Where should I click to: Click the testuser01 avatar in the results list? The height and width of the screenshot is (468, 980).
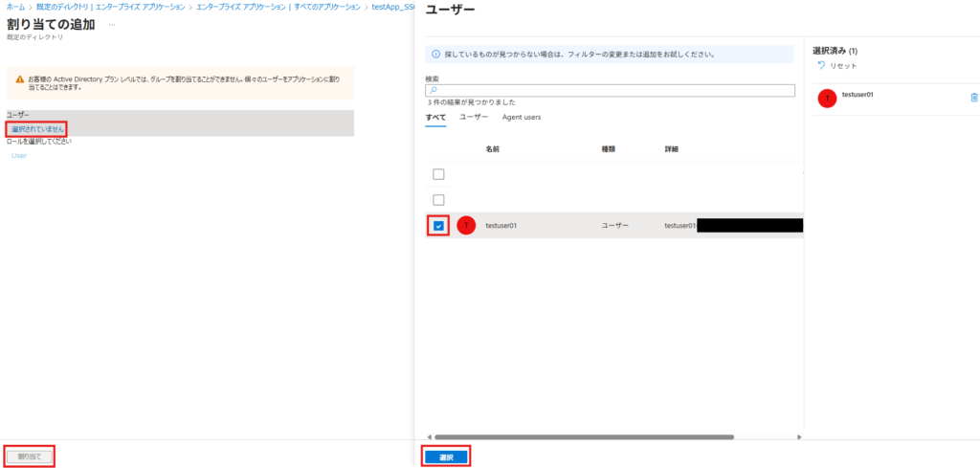[466, 225]
